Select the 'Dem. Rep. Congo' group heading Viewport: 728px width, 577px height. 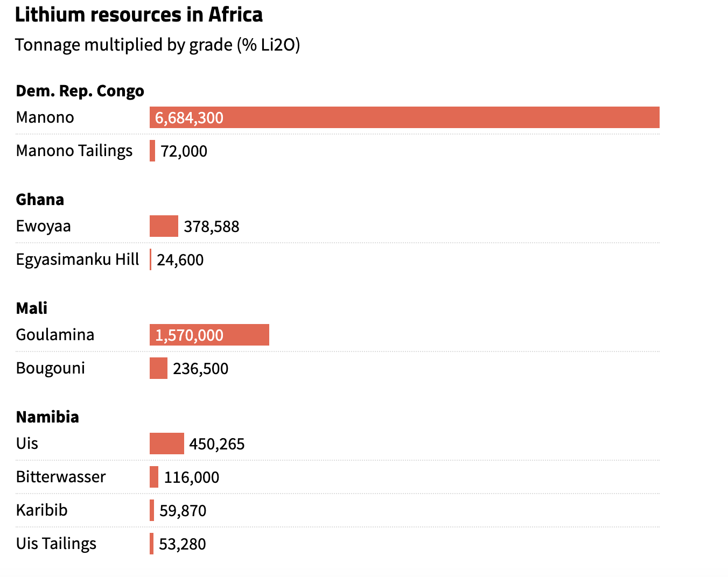pos(80,92)
